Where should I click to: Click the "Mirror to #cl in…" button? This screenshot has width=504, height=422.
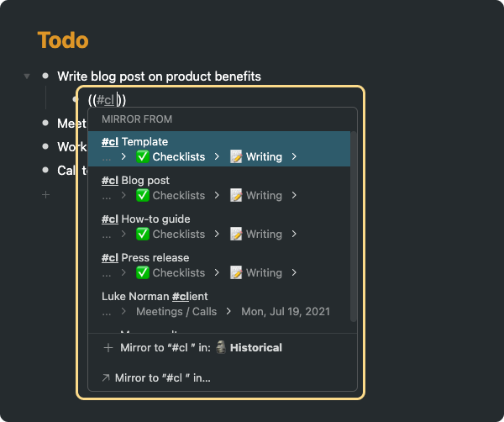pos(163,378)
